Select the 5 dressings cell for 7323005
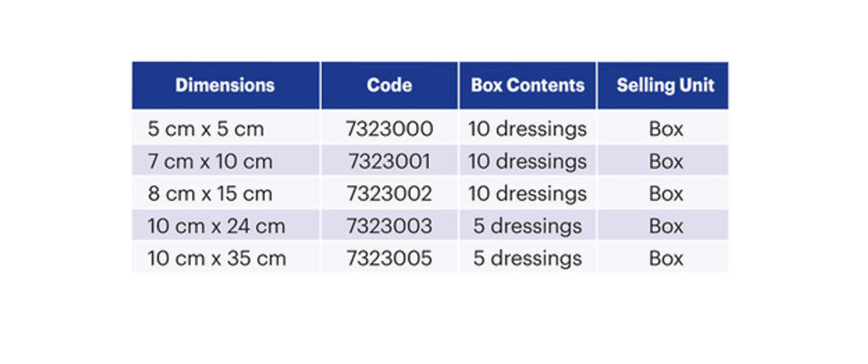Screen dimensions: 868x364 click(x=528, y=258)
